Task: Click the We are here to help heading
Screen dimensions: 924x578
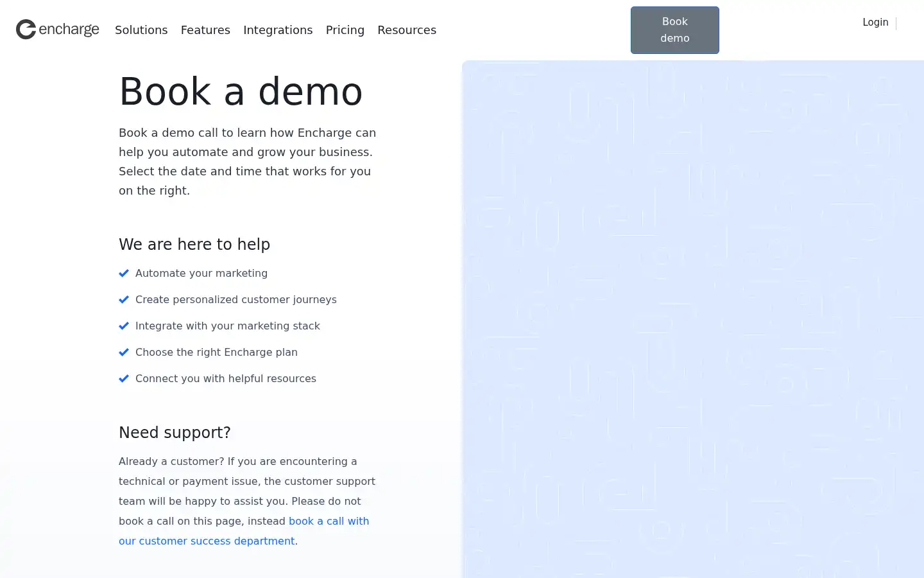Action: coord(194,245)
